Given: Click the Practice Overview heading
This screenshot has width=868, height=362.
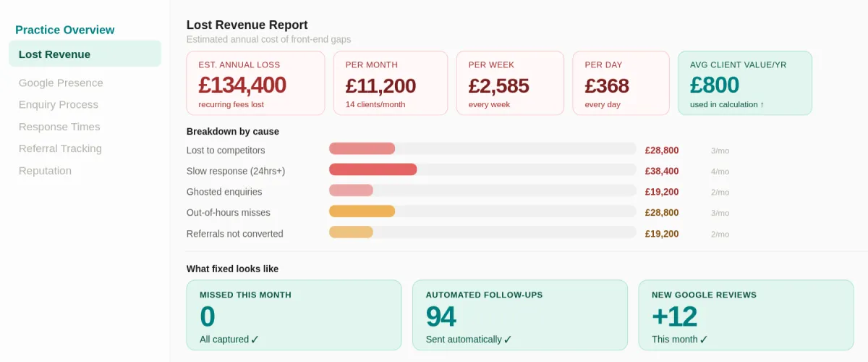Looking at the screenshot, I should point(65,30).
